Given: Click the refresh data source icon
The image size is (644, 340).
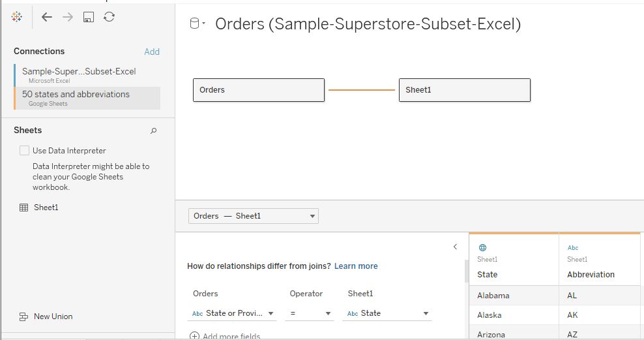Looking at the screenshot, I should pyautogui.click(x=110, y=17).
